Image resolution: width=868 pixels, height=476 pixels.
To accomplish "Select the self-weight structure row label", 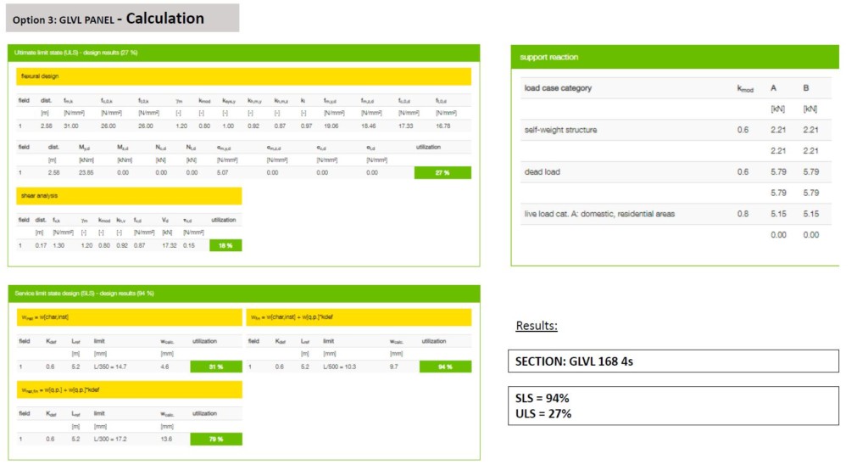I will [560, 130].
